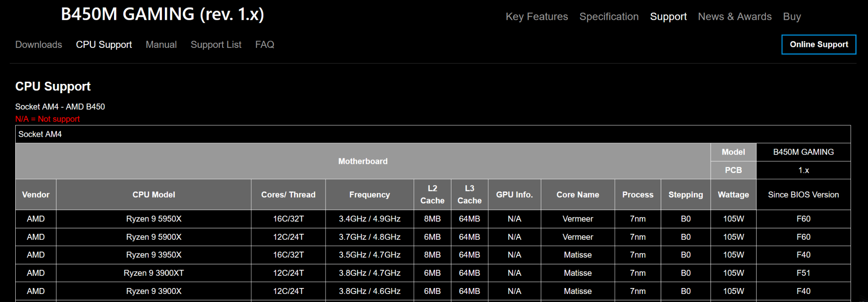Click the L2 Cache column header

pos(432,194)
